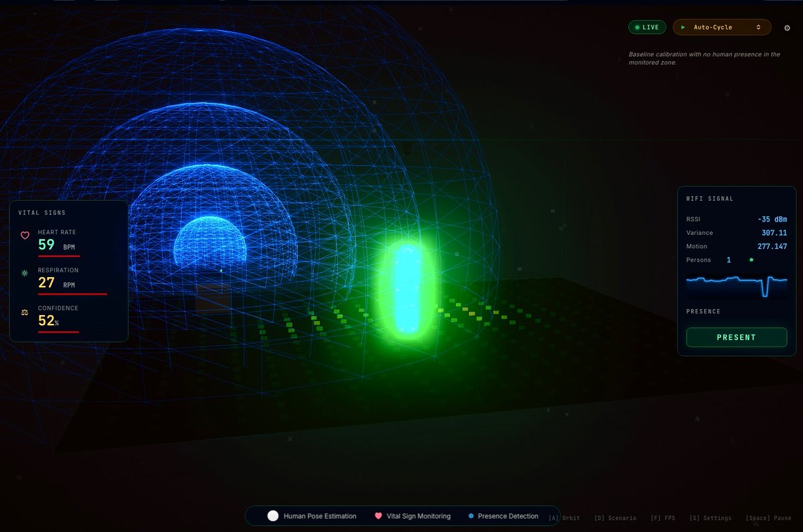803x532 pixels.
Task: Click the VITAL SIGNS panel title
Action: pos(42,213)
